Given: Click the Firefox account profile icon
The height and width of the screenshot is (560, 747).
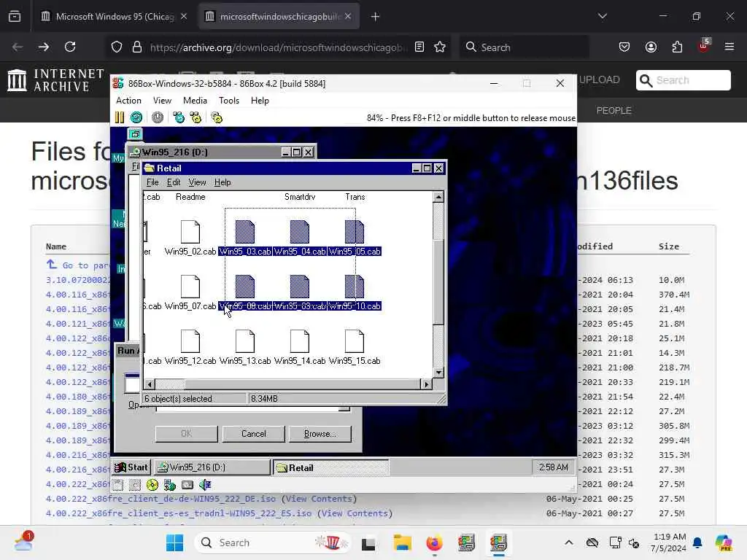Looking at the screenshot, I should pos(651,47).
